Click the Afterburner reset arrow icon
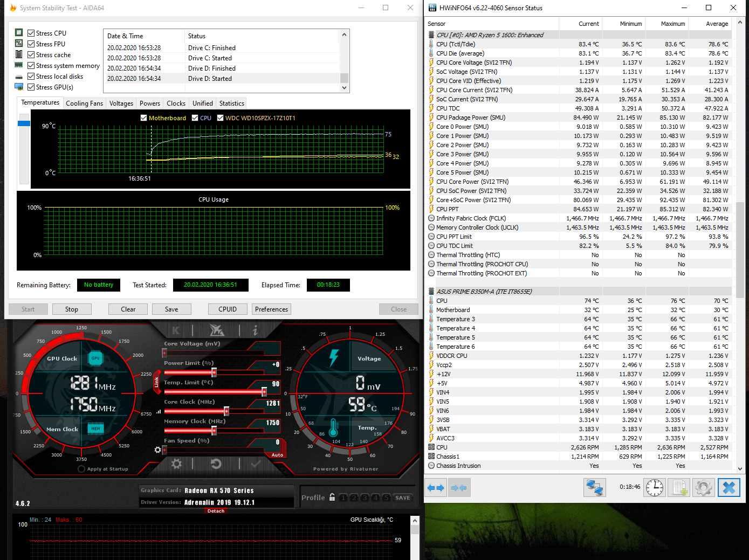 click(216, 464)
